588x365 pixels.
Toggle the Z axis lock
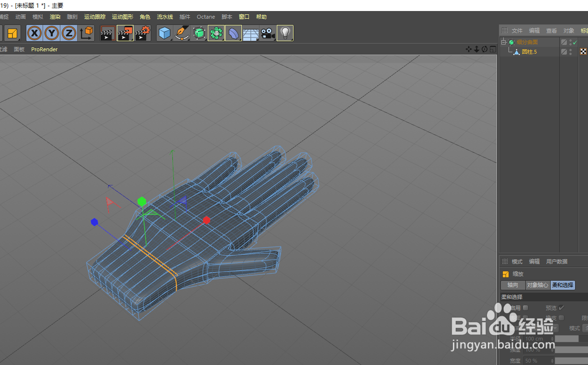click(69, 33)
